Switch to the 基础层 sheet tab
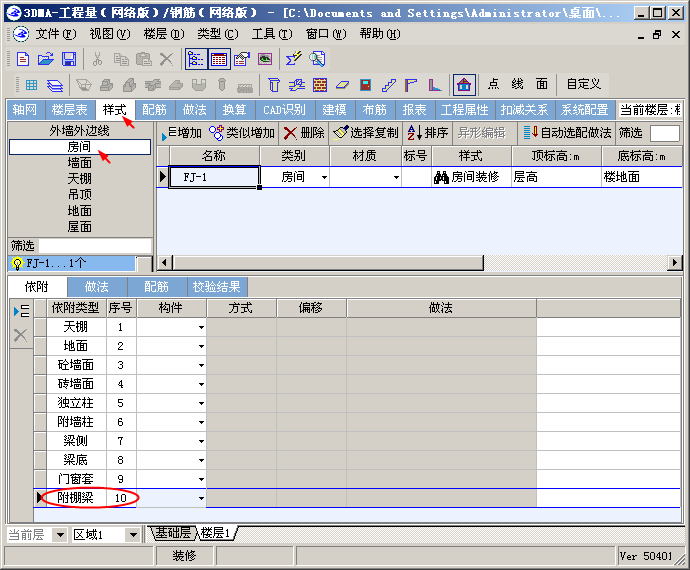The width and height of the screenshot is (690, 570). [173, 533]
